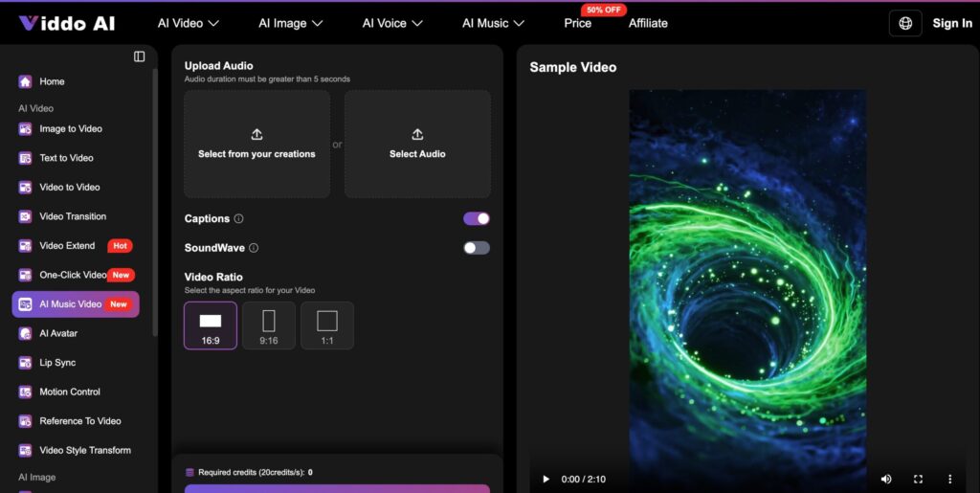Expand the AI Music dropdown
Screen dimensions: 980x493
pos(493,23)
